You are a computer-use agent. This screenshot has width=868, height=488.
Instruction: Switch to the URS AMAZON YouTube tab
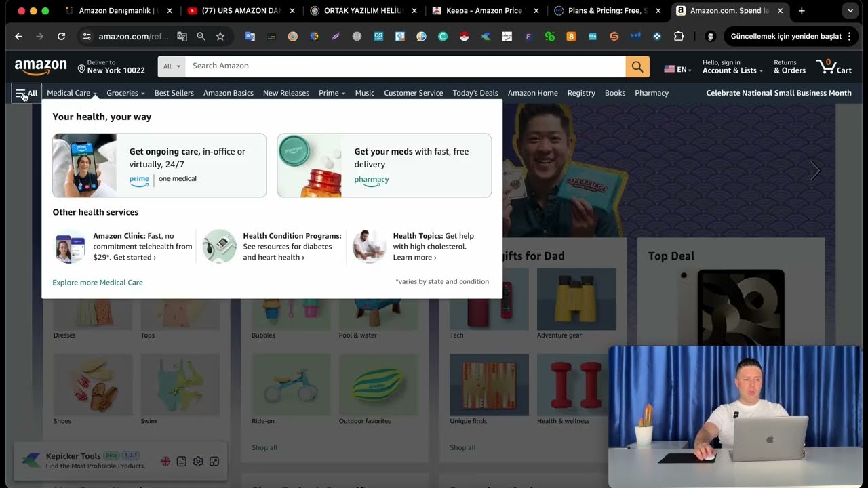click(x=240, y=11)
